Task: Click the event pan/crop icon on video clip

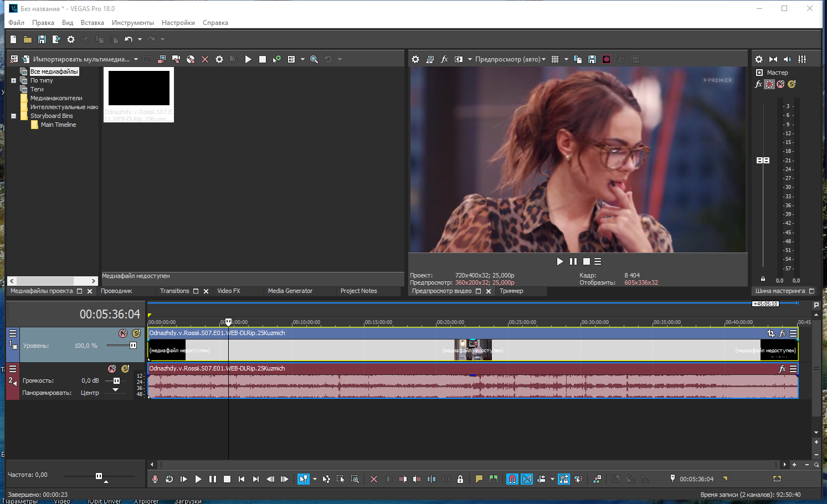Action: 771,333
